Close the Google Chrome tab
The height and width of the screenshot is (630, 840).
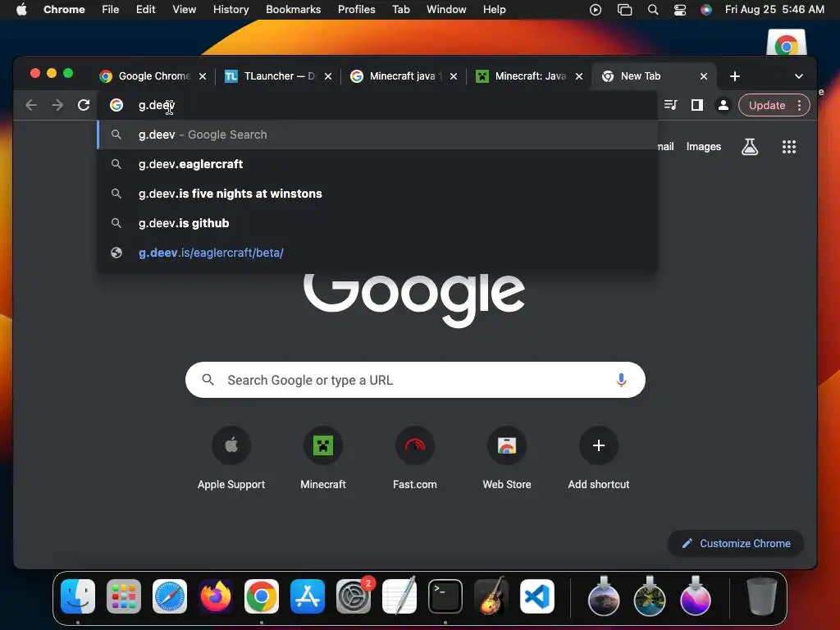coord(203,76)
